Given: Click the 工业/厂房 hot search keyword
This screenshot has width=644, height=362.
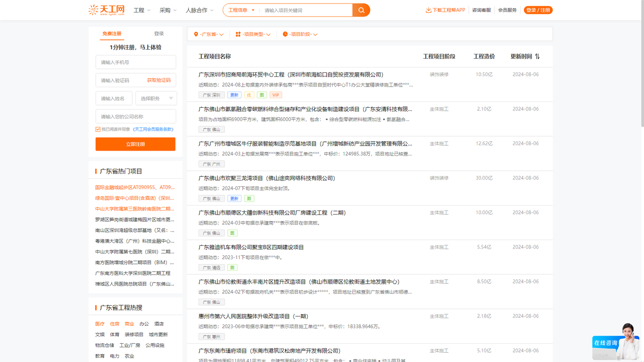Looking at the screenshot, I should (130, 345).
